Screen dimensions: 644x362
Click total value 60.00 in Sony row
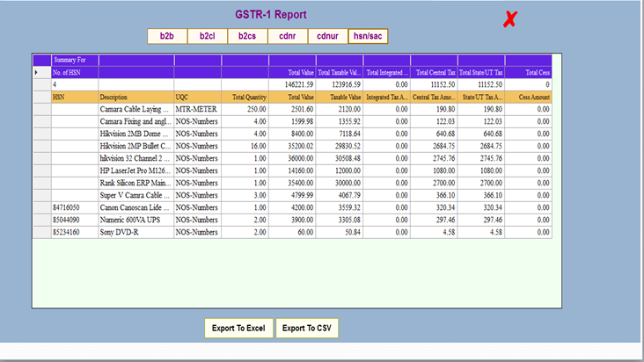coord(292,233)
